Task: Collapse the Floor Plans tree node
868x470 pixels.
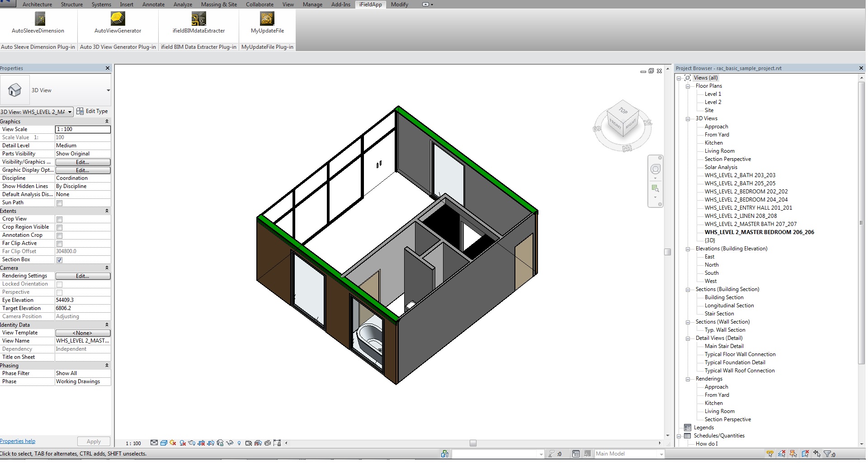Action: 688,86
